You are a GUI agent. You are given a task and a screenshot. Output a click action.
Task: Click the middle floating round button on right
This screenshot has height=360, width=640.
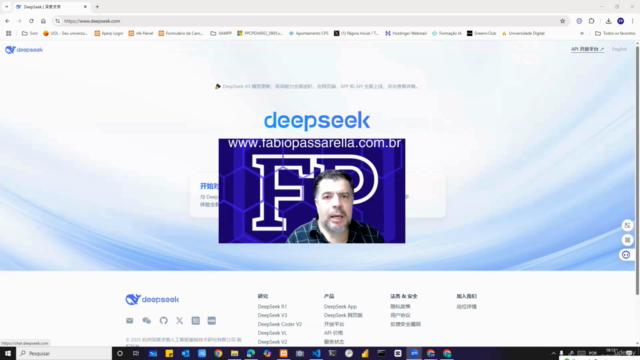pos(627,240)
